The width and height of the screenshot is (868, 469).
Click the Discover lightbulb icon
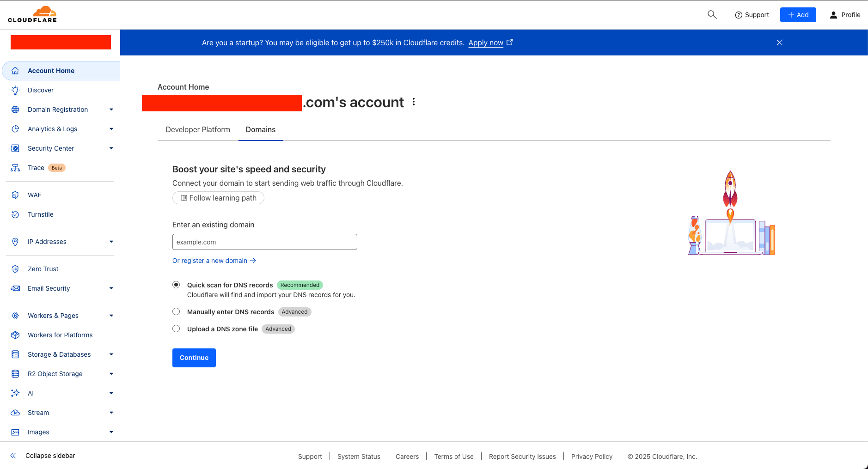[15, 90]
